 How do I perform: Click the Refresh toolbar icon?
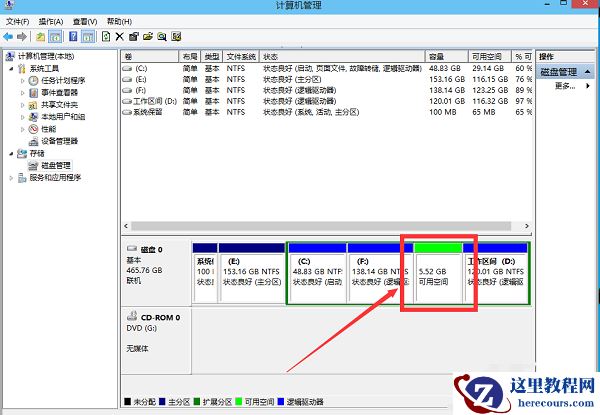(x=106, y=37)
